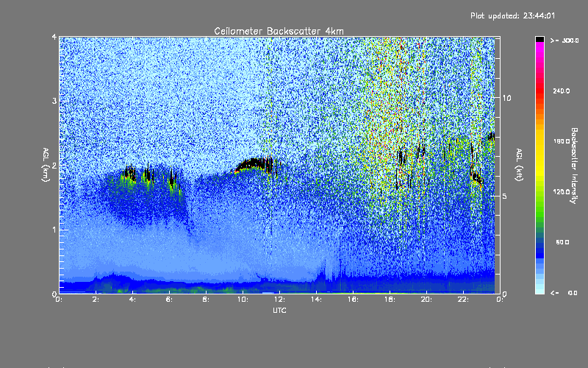Click the '22:' tick on the UTC axis

pyautogui.click(x=463, y=300)
